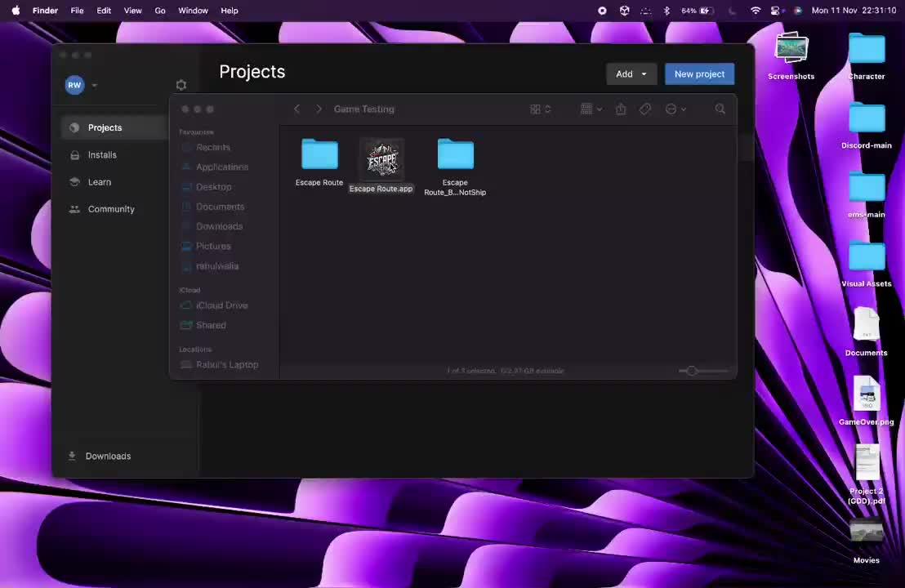Open the Learn section of Unity Hub
This screenshot has width=905, height=588.
99,181
